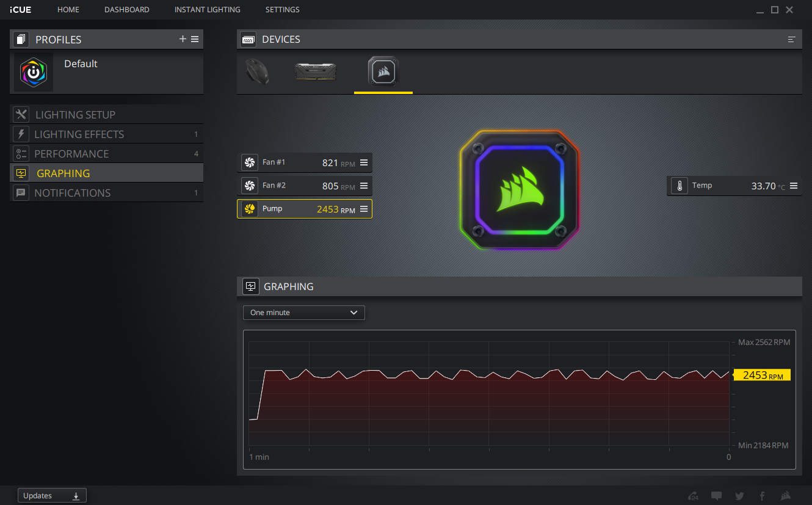The image size is (812, 505).
Task: Click the Fan #1 fan icon
Action: pos(249,162)
